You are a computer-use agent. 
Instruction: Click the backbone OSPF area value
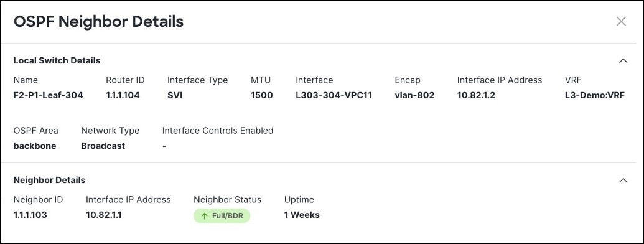coord(35,146)
